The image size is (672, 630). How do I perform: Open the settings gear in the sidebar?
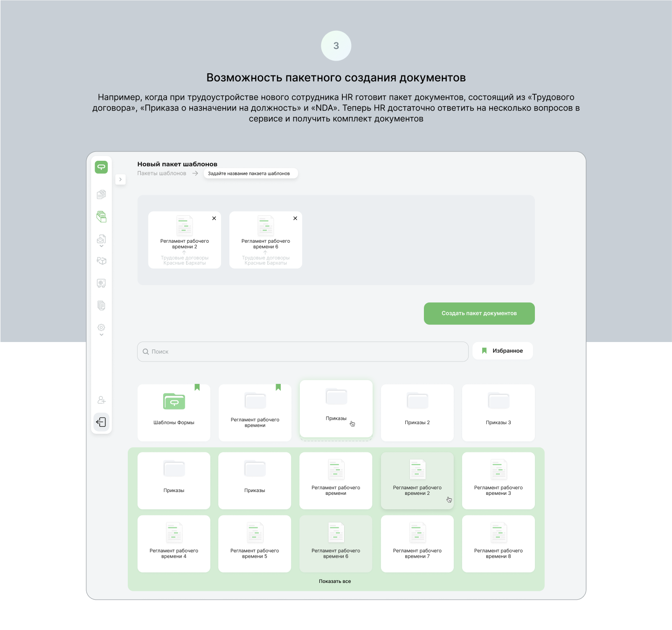[x=101, y=328]
